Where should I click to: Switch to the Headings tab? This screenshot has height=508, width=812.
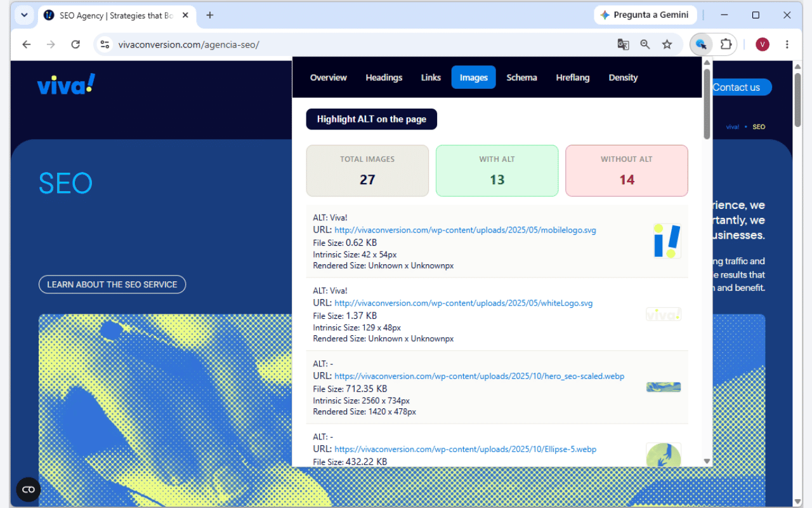click(384, 77)
